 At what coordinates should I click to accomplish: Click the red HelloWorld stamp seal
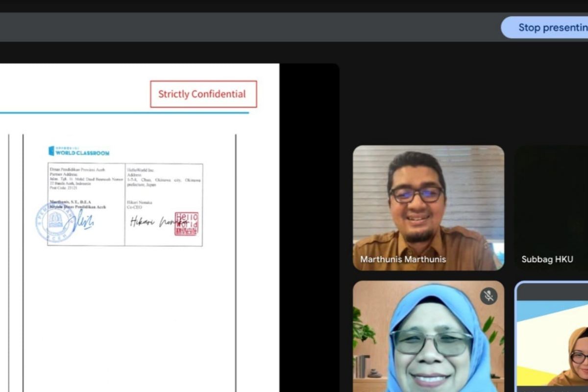click(186, 224)
